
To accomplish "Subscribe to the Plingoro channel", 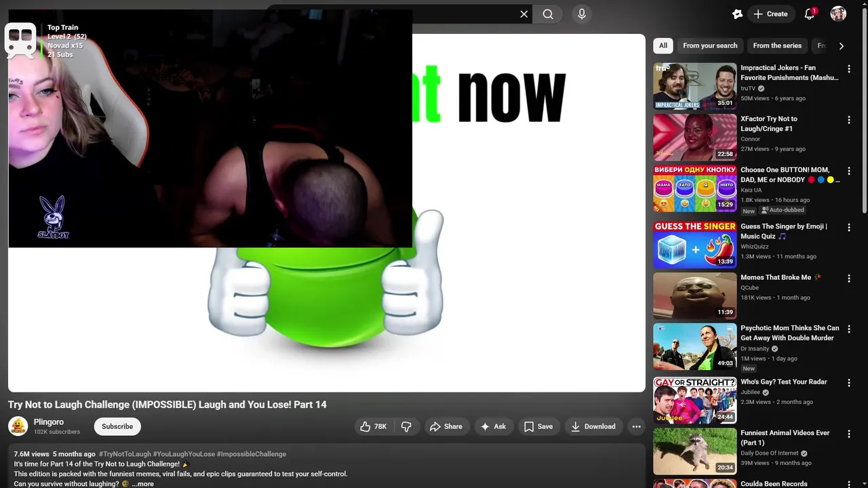I will pos(117,426).
